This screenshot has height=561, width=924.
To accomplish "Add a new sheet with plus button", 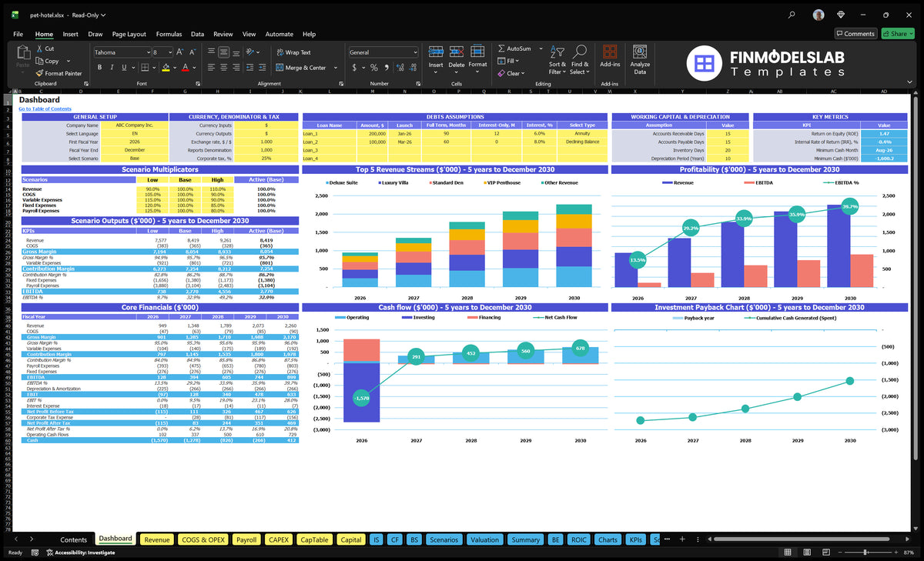I will 681,539.
